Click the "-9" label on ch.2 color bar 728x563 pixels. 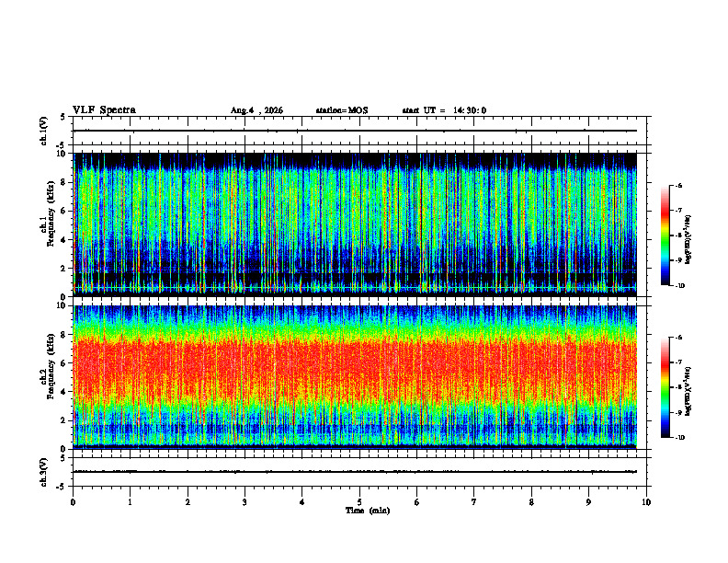point(679,413)
